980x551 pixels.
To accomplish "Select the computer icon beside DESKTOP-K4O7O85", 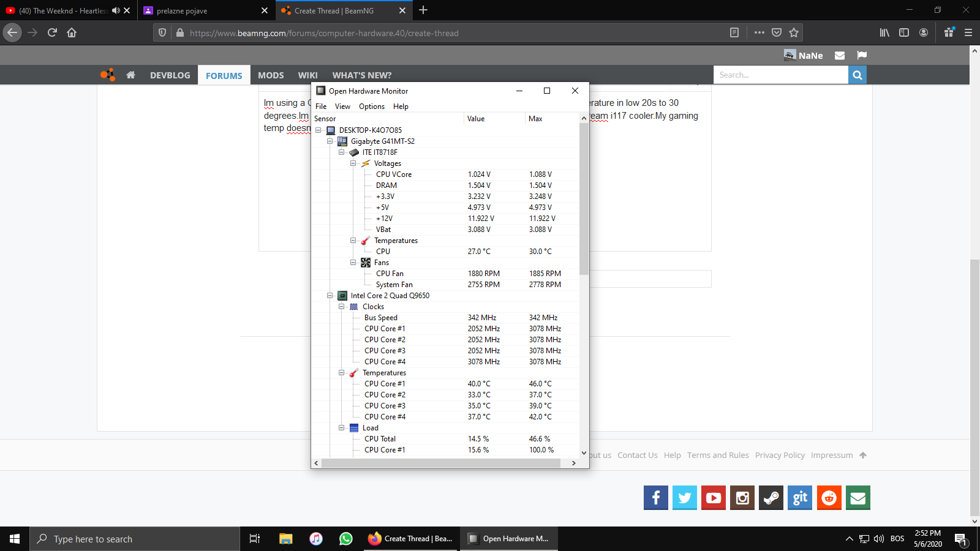I will point(331,130).
